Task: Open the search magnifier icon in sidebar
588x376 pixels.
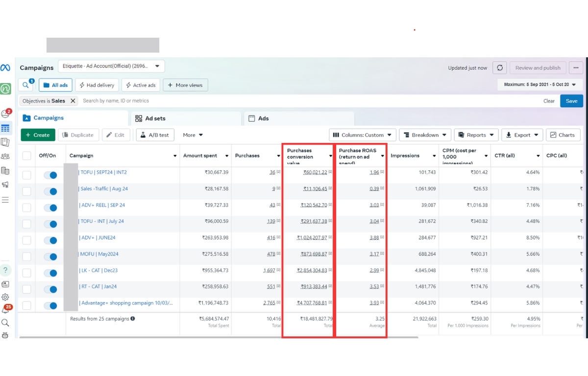Action: tap(5, 323)
